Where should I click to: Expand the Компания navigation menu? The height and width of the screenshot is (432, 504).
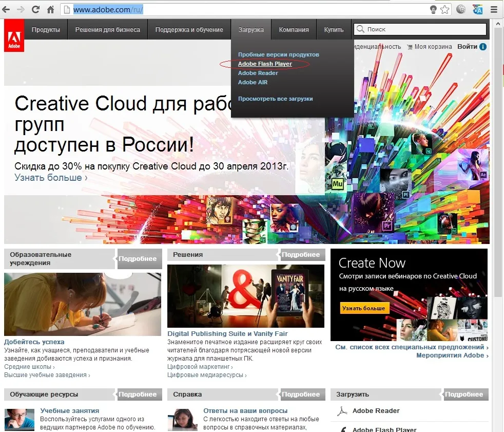pyautogui.click(x=294, y=30)
